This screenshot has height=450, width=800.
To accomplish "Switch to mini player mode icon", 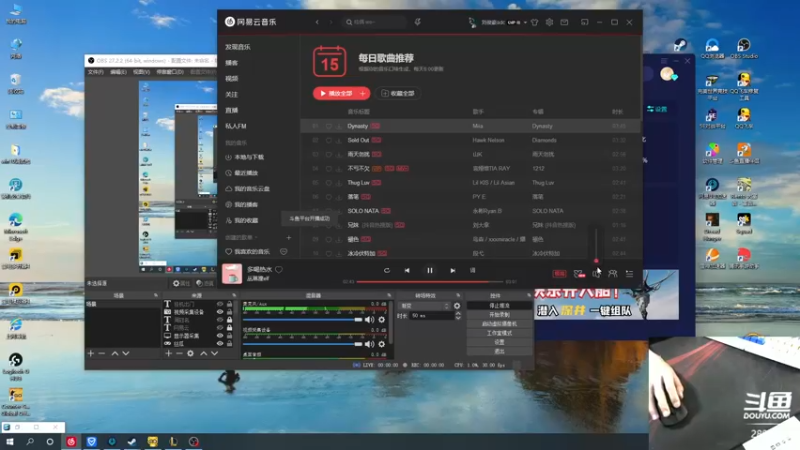I will click(x=584, y=22).
